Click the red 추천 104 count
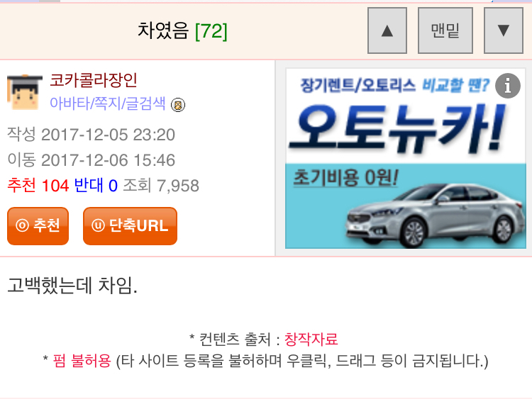The width and height of the screenshot is (532, 404). tap(38, 186)
